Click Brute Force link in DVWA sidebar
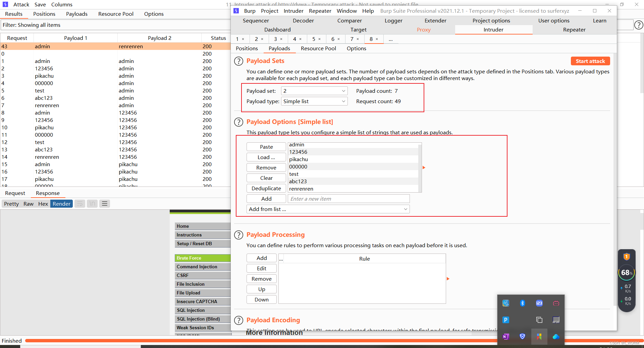The width and height of the screenshot is (644, 348). pos(203,258)
